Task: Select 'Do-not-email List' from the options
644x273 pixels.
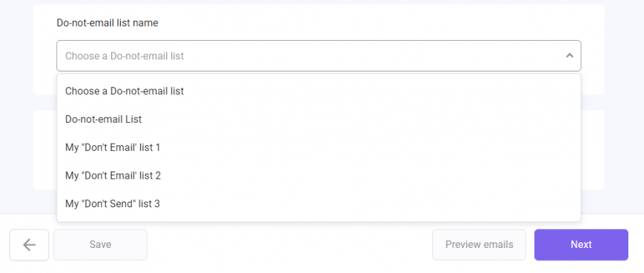Action: 318,119
